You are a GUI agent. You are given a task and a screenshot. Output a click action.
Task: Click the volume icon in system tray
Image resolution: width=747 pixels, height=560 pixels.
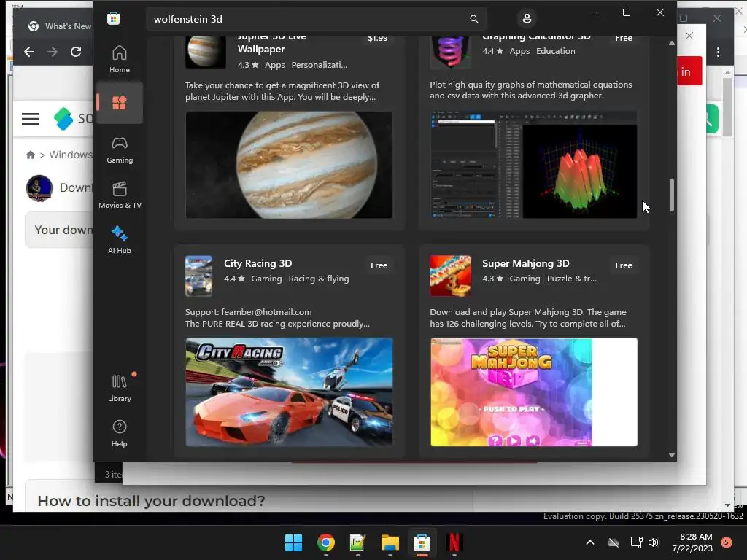point(654,542)
